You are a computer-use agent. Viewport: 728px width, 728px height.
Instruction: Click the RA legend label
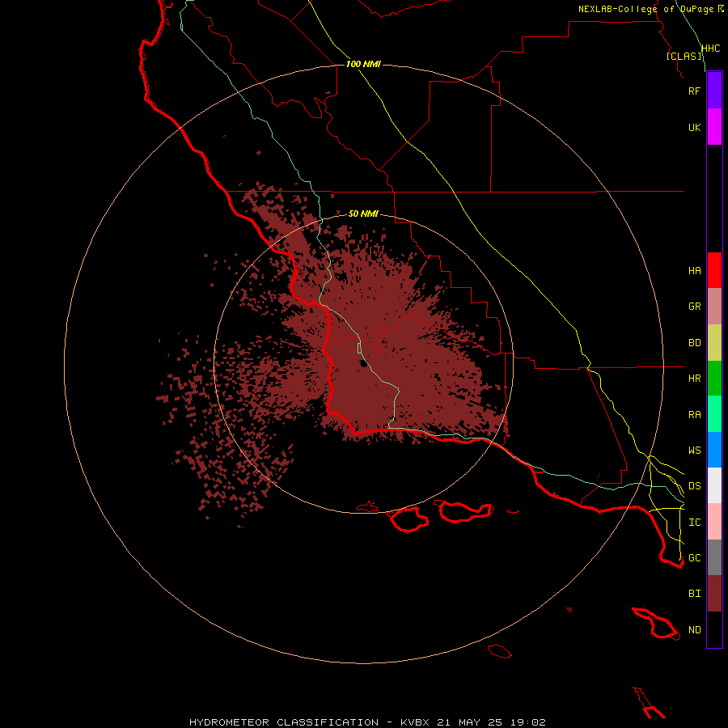[x=694, y=415]
